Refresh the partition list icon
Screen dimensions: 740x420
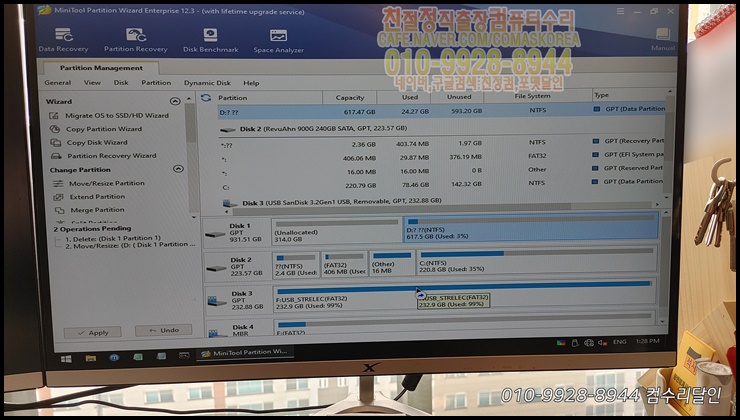pyautogui.click(x=206, y=98)
